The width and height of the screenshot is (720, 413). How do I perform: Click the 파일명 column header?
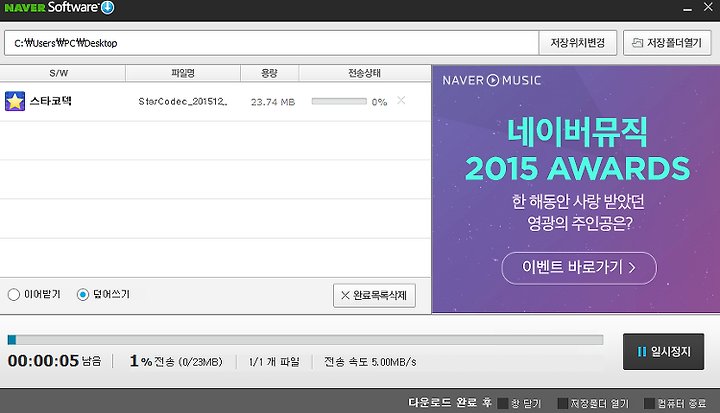tap(183, 73)
